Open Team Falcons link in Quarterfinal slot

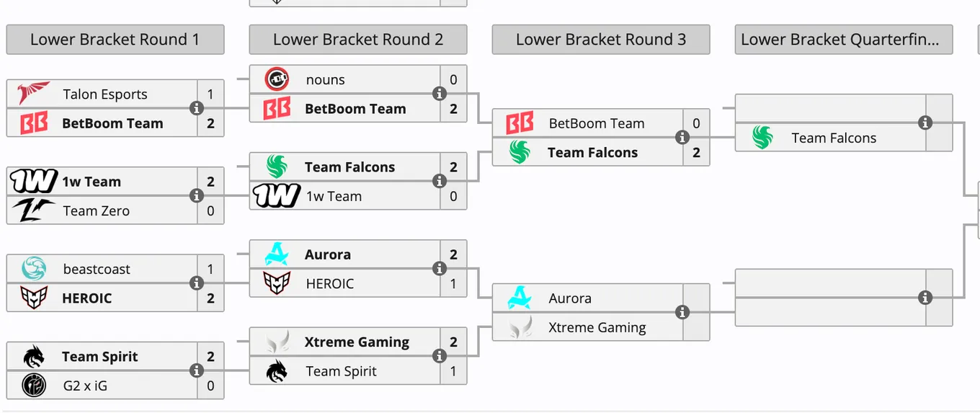tap(834, 138)
